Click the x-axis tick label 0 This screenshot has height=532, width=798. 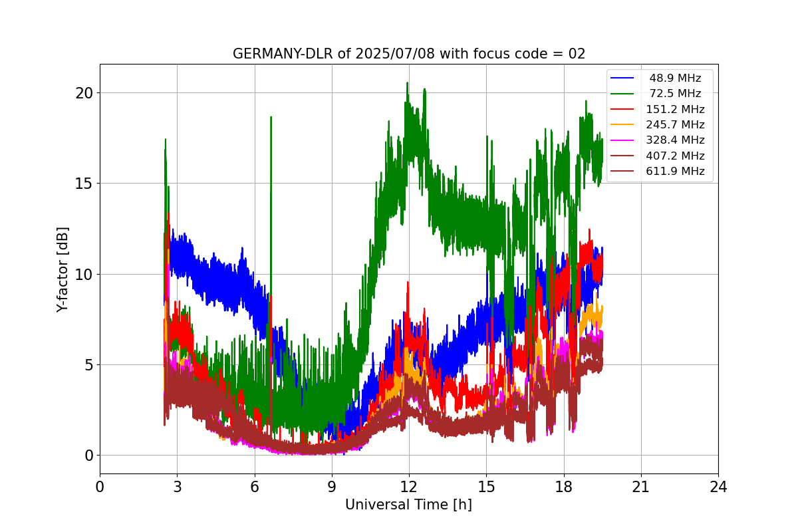100,487
